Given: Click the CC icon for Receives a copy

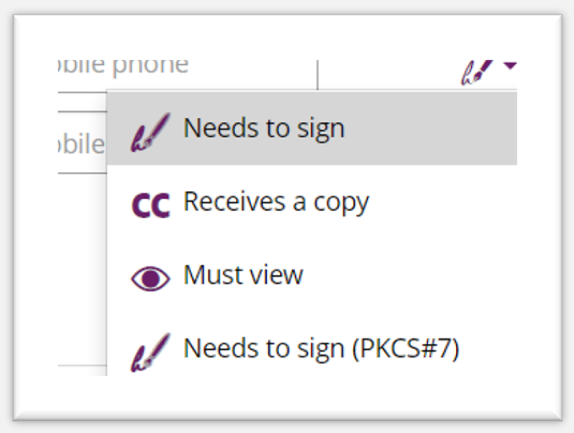Looking at the screenshot, I should pyautogui.click(x=150, y=206).
